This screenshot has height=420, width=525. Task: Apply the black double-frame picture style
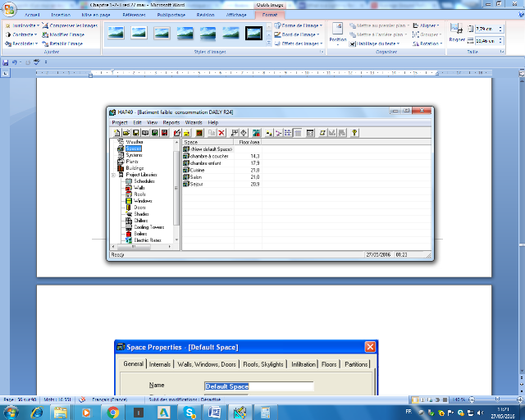253,33
